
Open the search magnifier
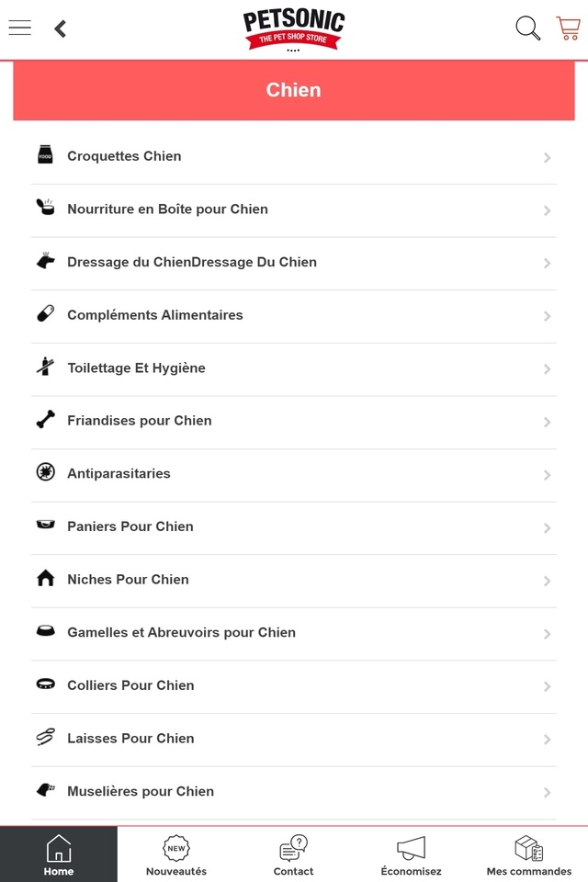point(527,28)
